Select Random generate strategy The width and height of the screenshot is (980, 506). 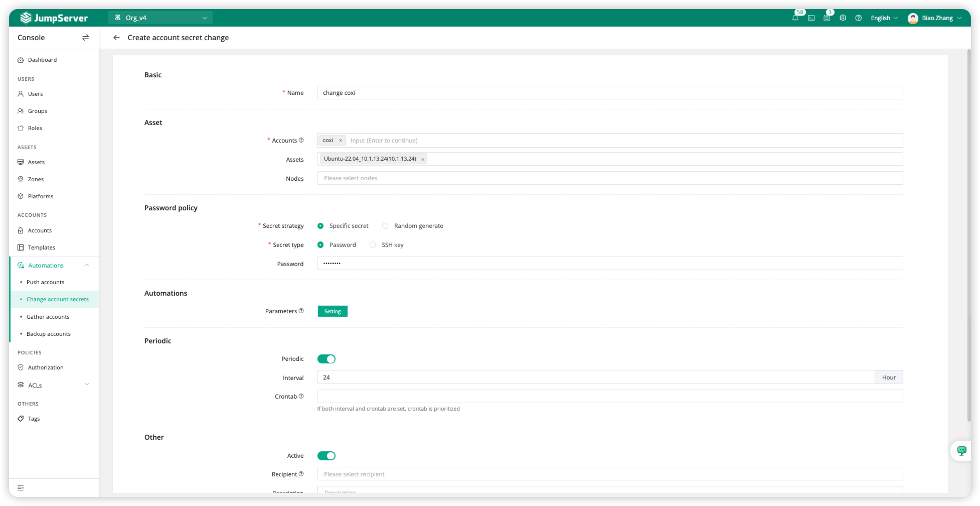click(385, 226)
